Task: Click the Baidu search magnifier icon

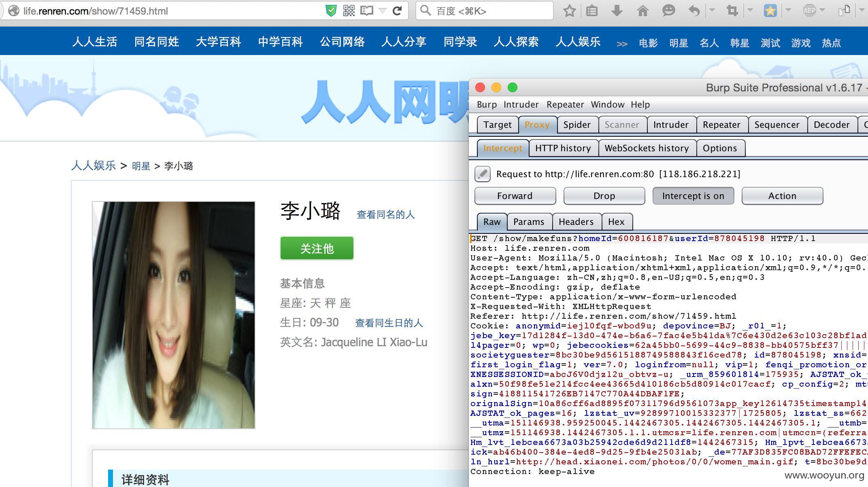Action: (425, 11)
